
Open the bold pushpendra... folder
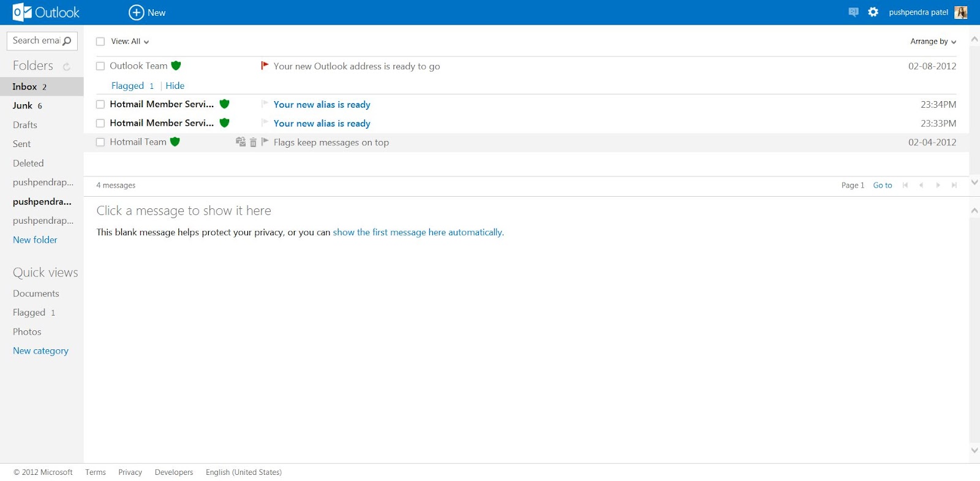coord(42,202)
